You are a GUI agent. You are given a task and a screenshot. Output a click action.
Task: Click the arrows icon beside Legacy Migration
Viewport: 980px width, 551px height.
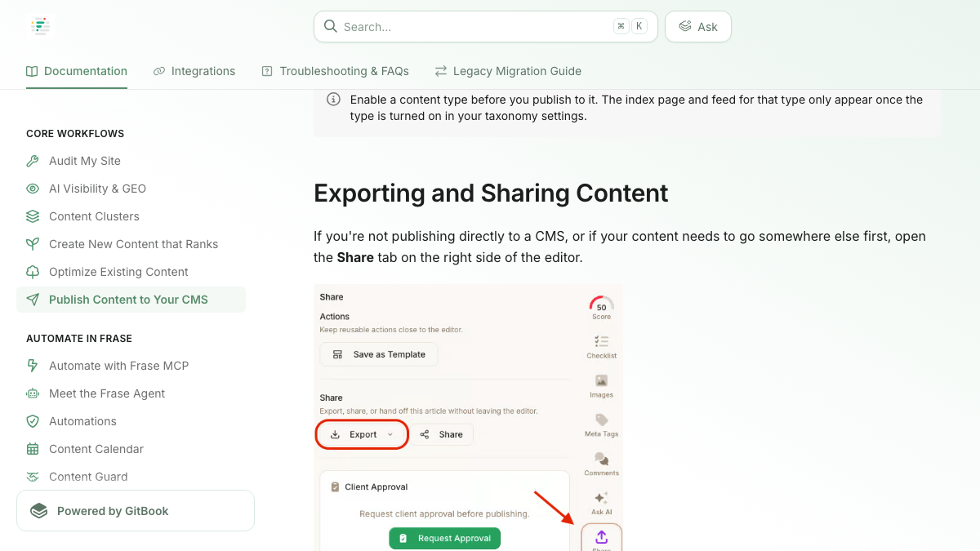pos(441,71)
